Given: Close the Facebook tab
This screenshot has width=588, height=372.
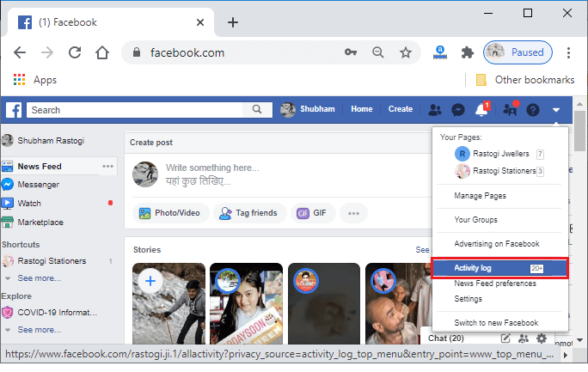Looking at the screenshot, I should tap(200, 22).
